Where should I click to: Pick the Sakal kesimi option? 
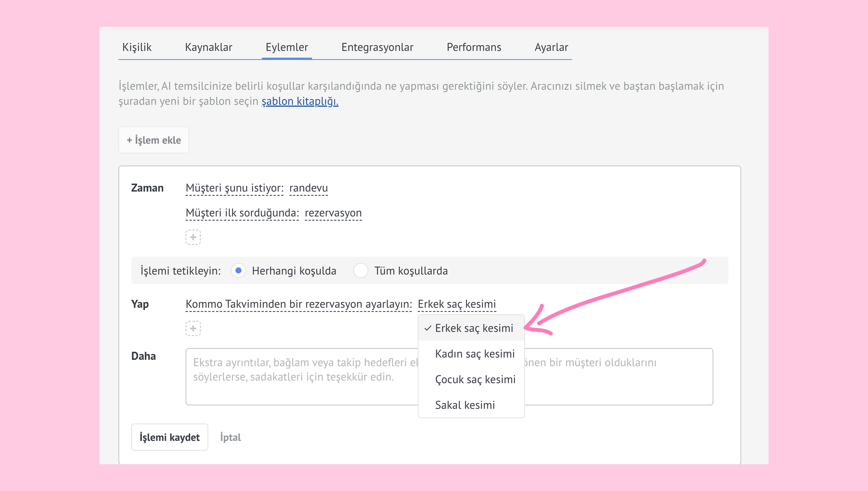[465, 405]
